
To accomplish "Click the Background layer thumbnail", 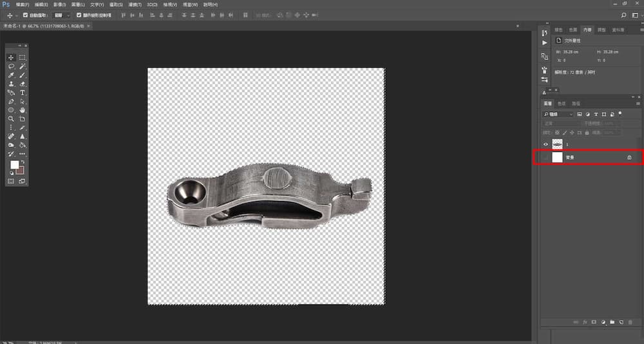I will [x=557, y=157].
